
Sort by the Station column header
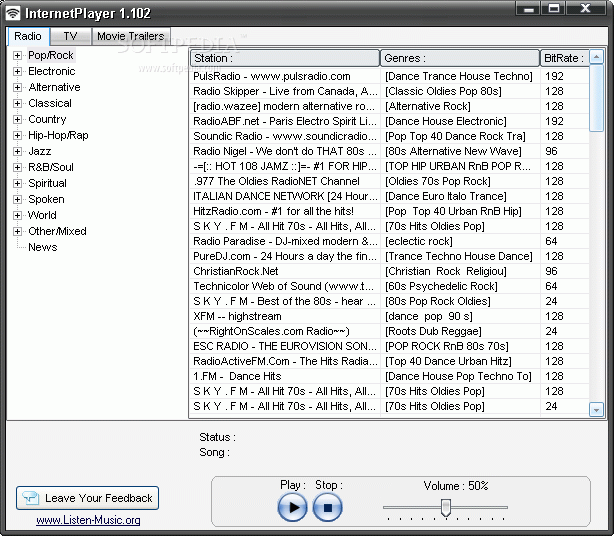click(x=285, y=58)
